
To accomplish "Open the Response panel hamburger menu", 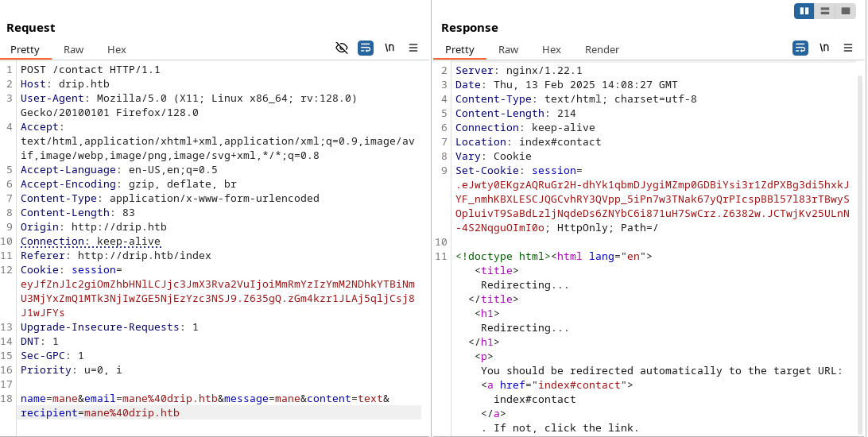I will click(x=848, y=48).
